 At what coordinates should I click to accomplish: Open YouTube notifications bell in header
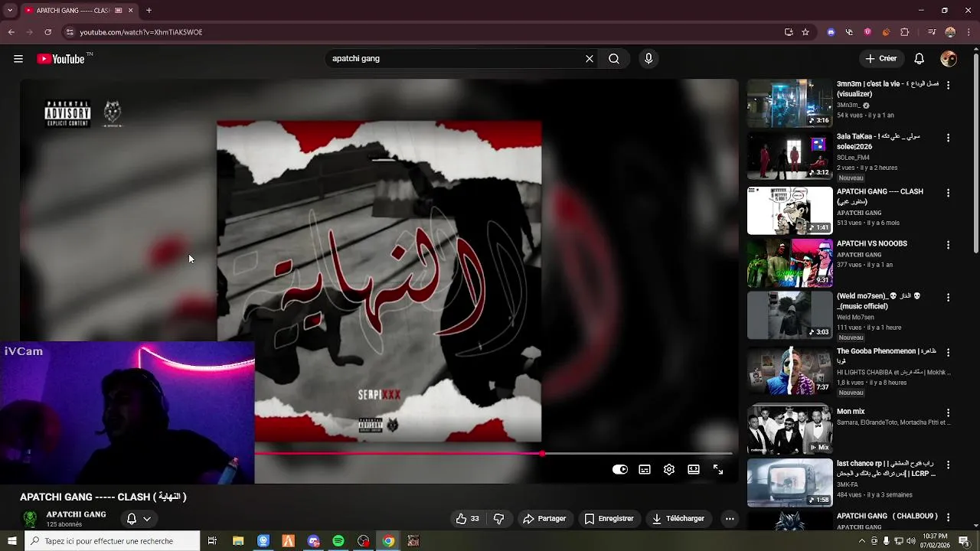[x=920, y=59]
